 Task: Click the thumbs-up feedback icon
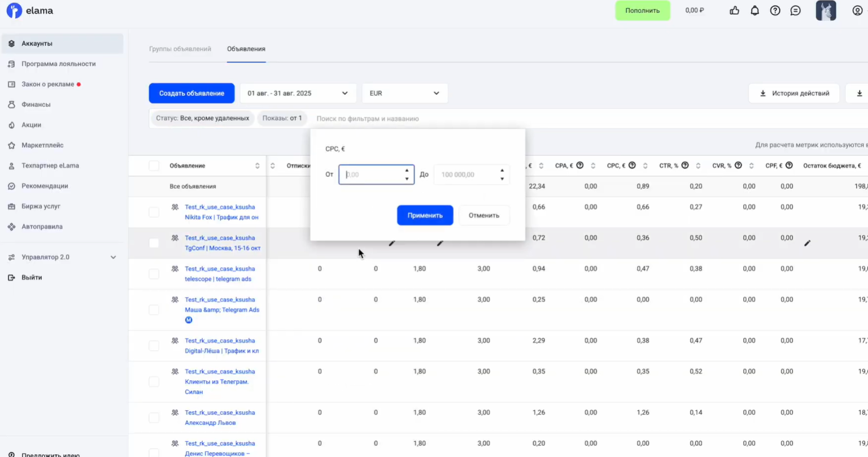click(734, 11)
